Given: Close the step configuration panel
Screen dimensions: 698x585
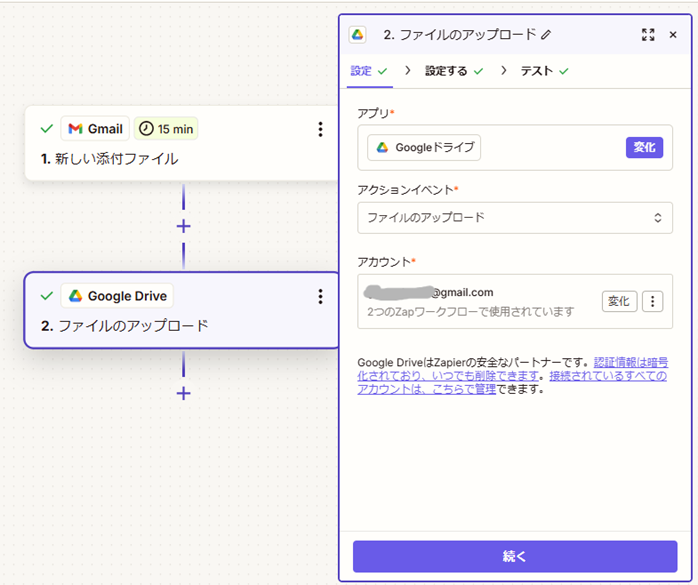Looking at the screenshot, I should (x=673, y=35).
